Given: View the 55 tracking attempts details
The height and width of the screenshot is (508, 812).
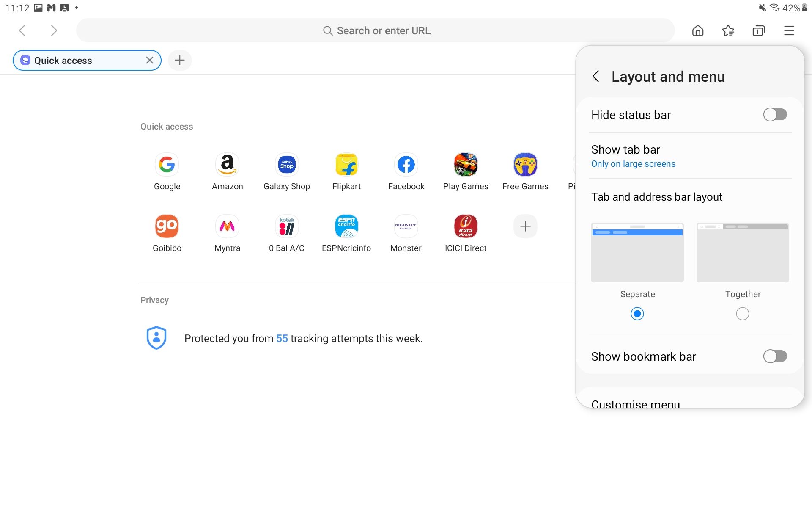Looking at the screenshot, I should 281,338.
